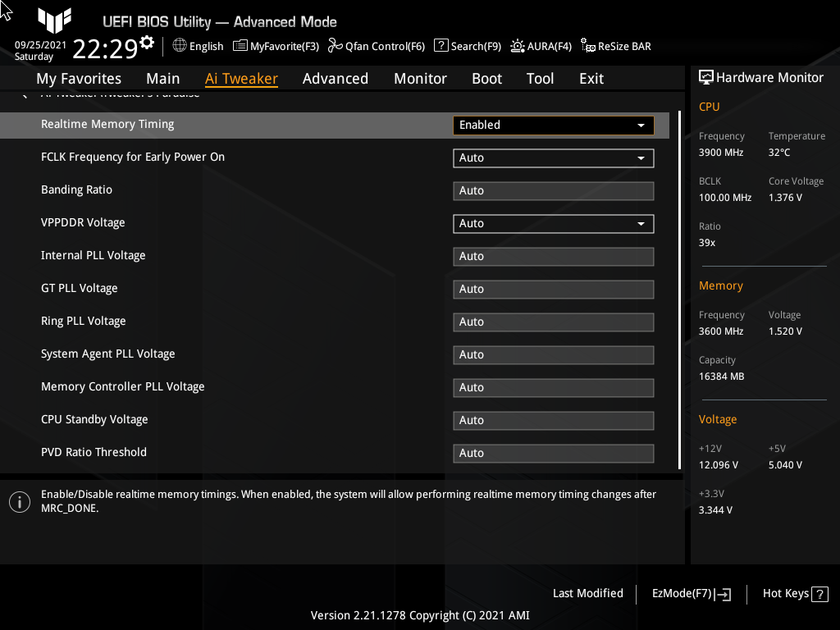Click the Hardware Monitor display icon

pos(706,78)
